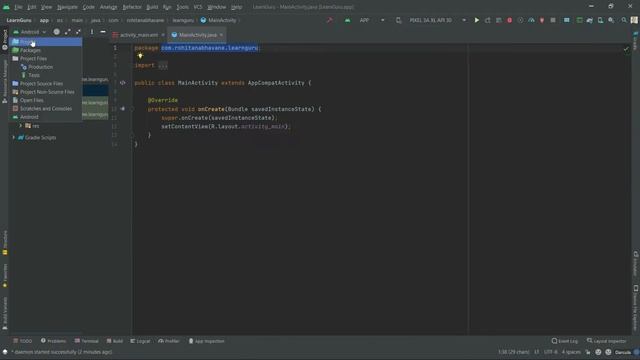Viewport: 640px width, 360px height.
Task: Select Project view in the dropdown list
Action: pyautogui.click(x=45, y=42)
